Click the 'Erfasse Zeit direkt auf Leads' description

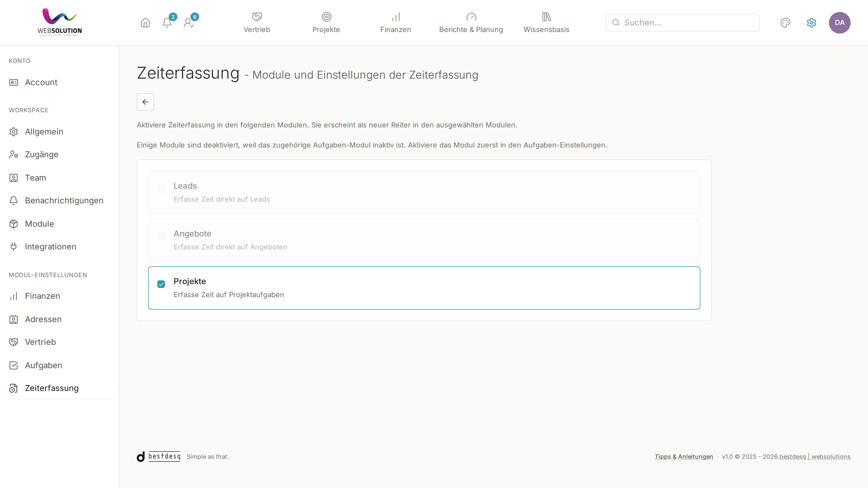[222, 199]
